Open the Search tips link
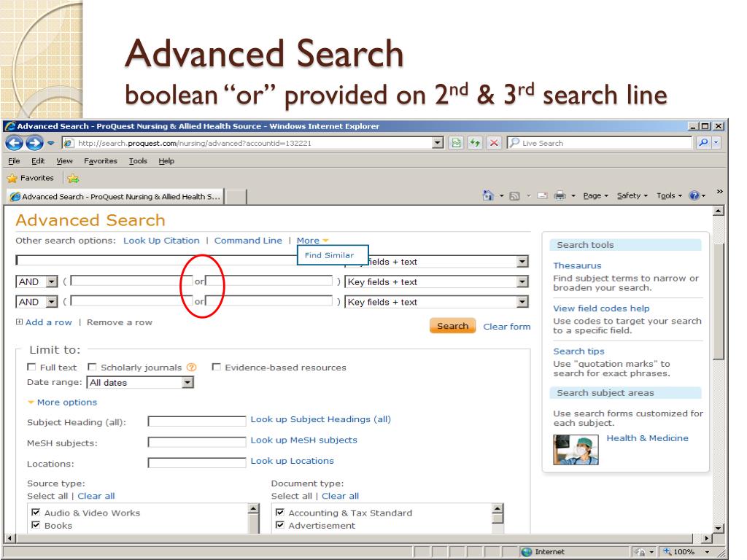The width and height of the screenshot is (747, 560). coord(578,351)
